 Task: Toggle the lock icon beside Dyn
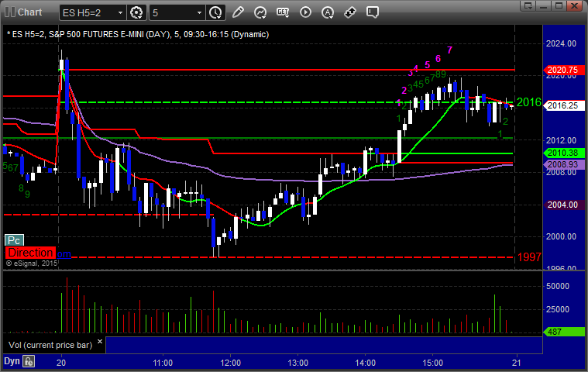pyautogui.click(x=29, y=361)
